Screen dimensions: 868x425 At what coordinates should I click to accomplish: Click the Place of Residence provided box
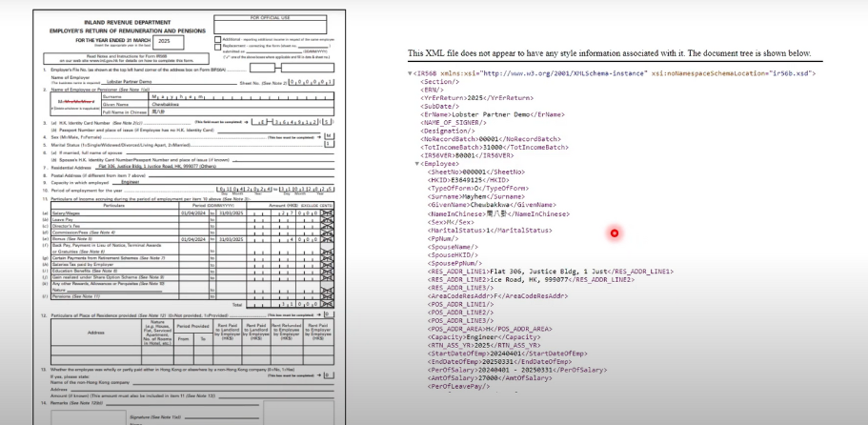point(329,314)
